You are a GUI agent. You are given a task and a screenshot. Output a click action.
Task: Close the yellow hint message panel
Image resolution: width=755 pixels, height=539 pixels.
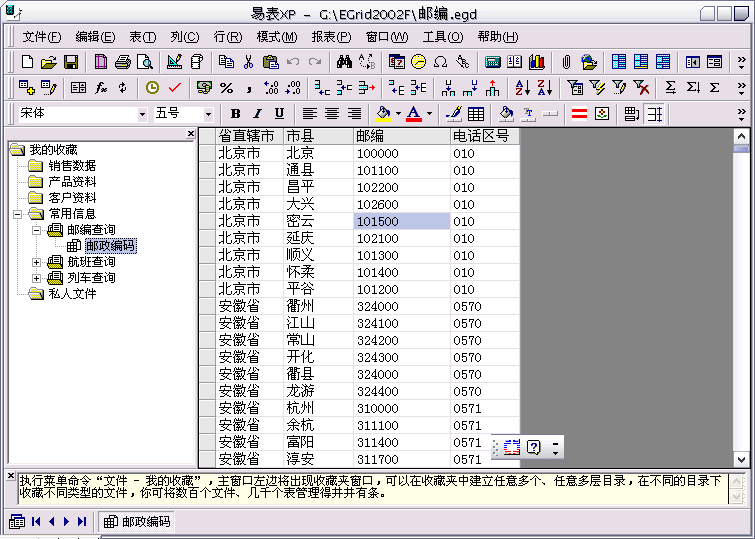(x=11, y=476)
